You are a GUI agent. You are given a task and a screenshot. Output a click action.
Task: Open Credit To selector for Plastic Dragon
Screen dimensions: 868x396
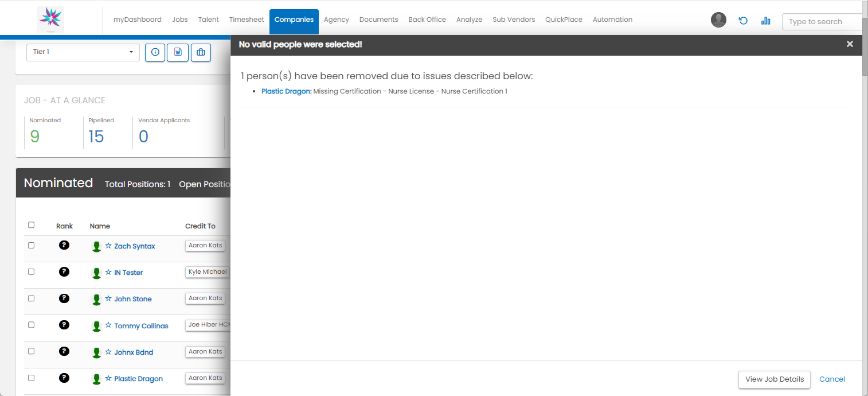205,378
